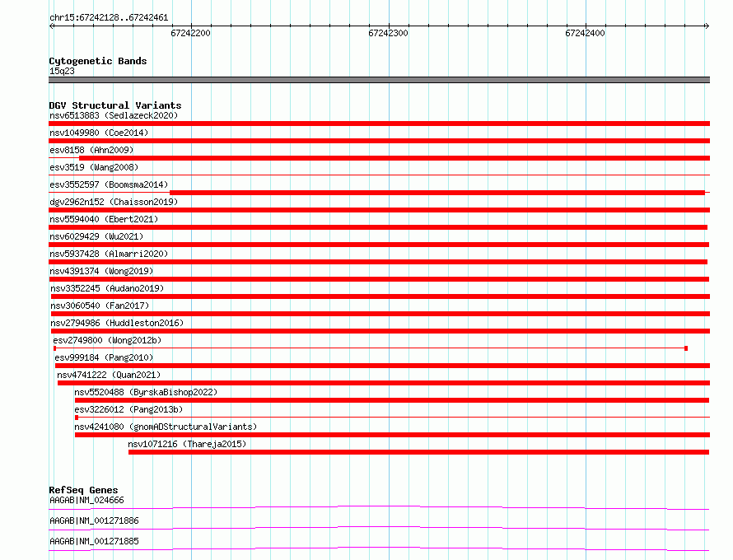Open the esv3519 (Wang2008) variant label
The width and height of the screenshot is (733, 560).
94,167
